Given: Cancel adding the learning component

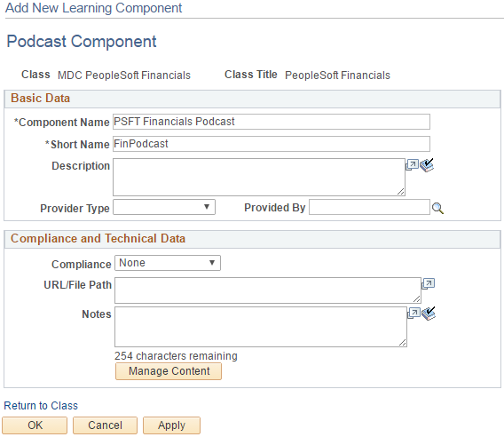Looking at the screenshot, I should tap(105, 425).
